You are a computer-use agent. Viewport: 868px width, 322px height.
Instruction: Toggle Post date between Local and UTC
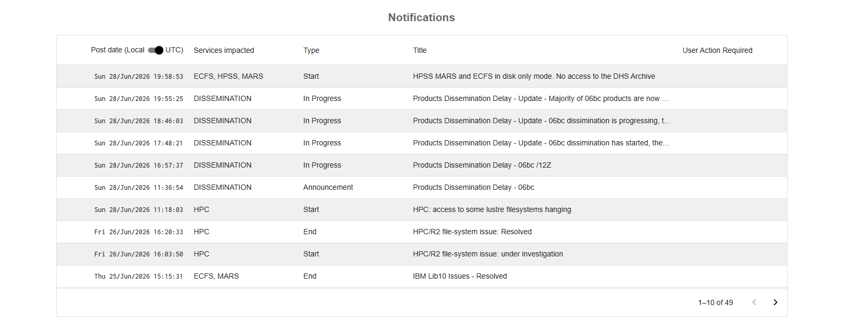[156, 50]
